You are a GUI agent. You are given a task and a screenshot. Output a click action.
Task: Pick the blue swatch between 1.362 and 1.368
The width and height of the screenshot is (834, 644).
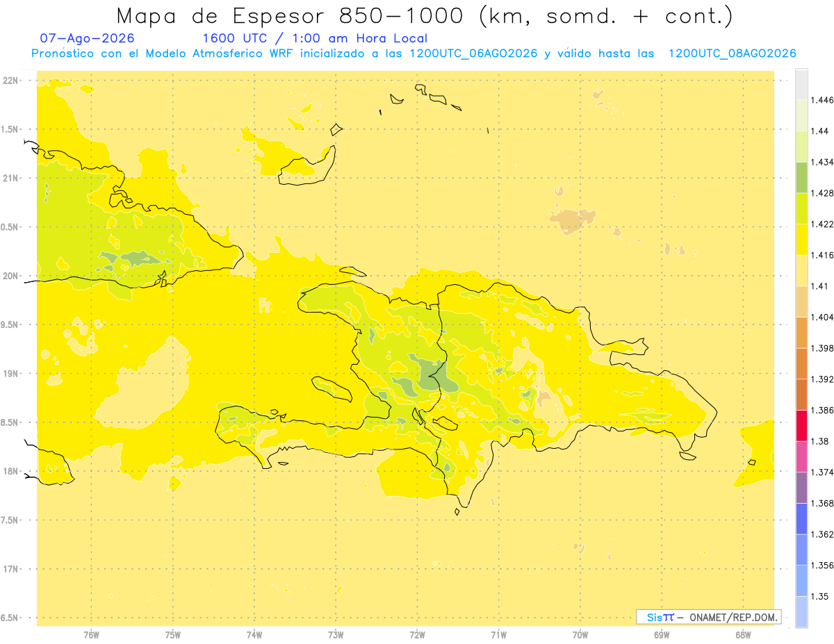click(x=801, y=519)
